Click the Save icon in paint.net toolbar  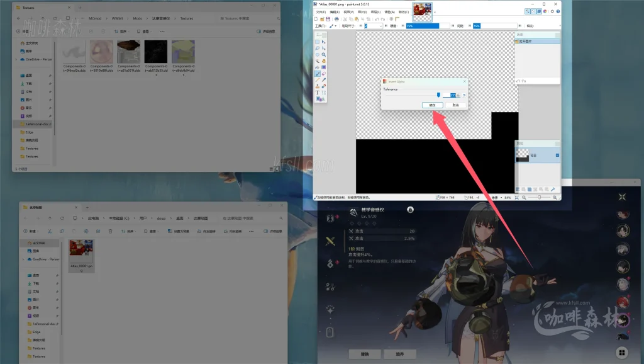click(x=329, y=19)
